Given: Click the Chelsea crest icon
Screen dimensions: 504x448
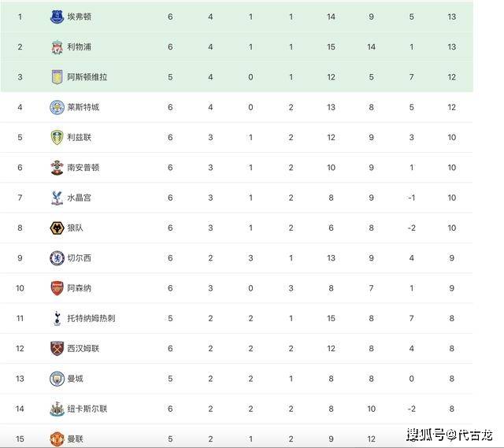Looking at the screenshot, I should click(57, 258).
